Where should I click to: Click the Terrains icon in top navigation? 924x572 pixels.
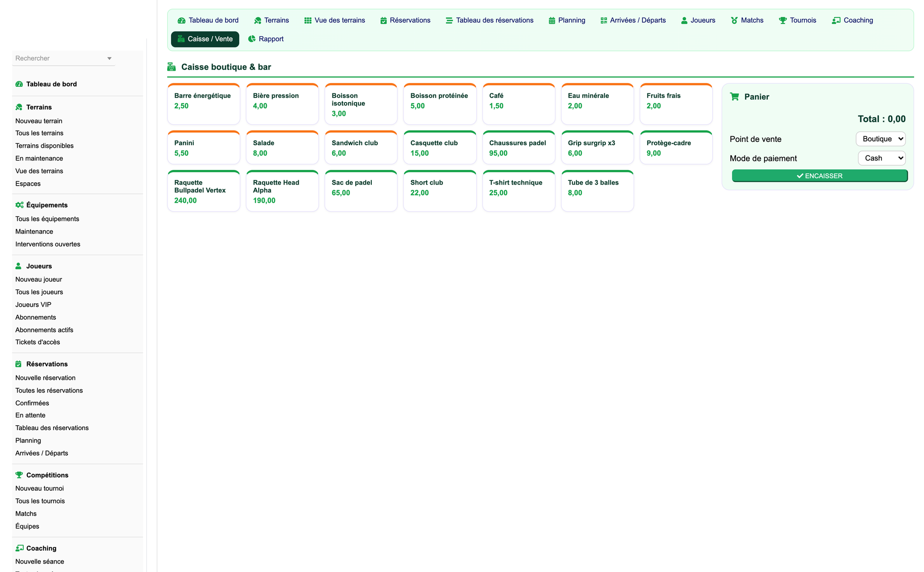point(258,20)
